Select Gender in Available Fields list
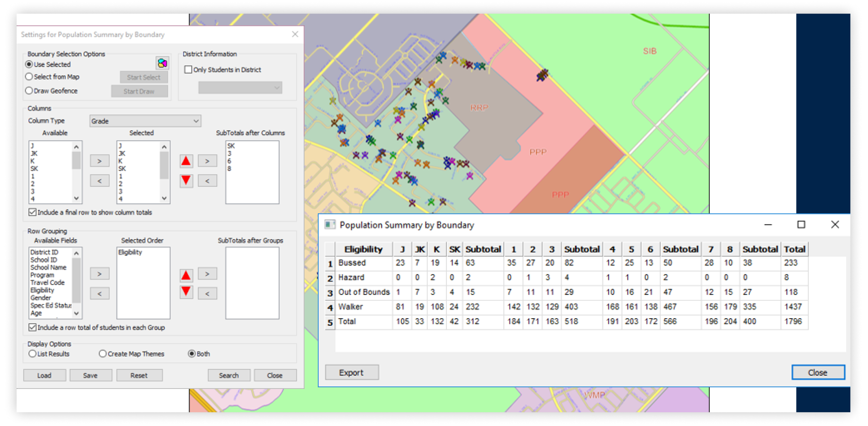This screenshot has width=868, height=426. point(41,298)
